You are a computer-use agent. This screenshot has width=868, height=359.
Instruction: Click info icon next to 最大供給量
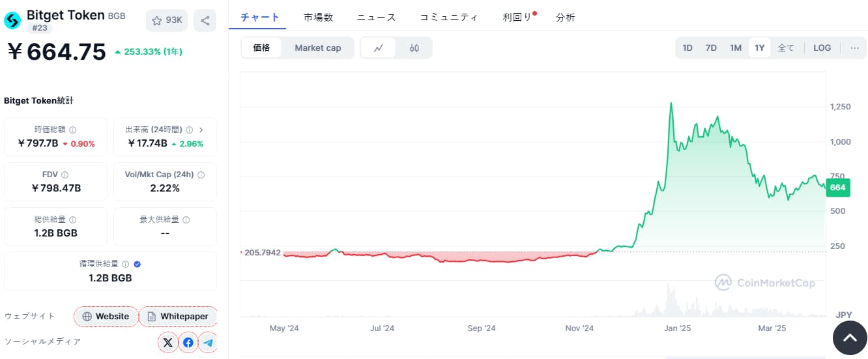point(186,220)
